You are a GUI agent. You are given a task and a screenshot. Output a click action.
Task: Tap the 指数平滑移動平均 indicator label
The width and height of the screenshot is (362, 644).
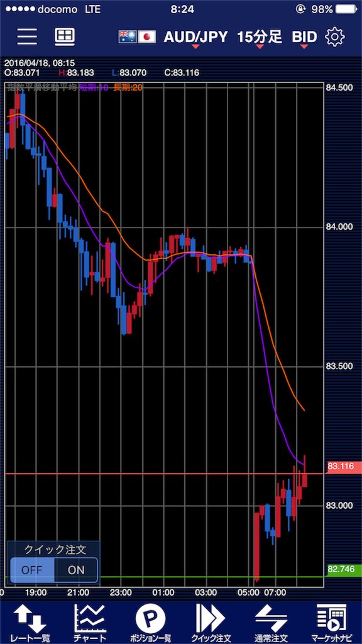tap(43, 87)
